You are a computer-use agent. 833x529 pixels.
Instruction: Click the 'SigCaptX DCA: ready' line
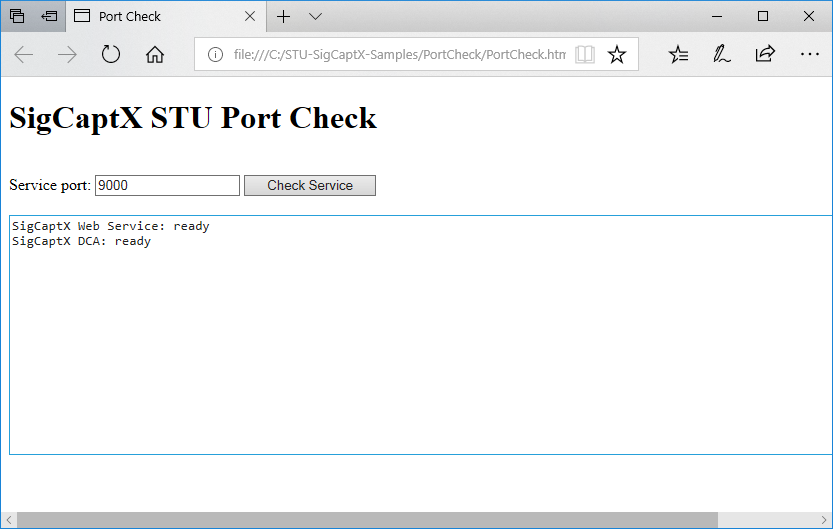pyautogui.click(x=81, y=241)
